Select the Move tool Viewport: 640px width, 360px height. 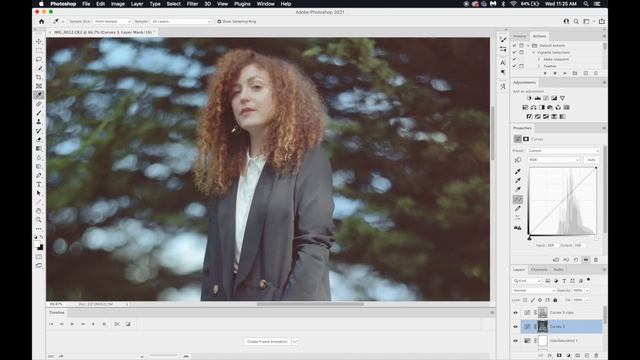(39, 41)
